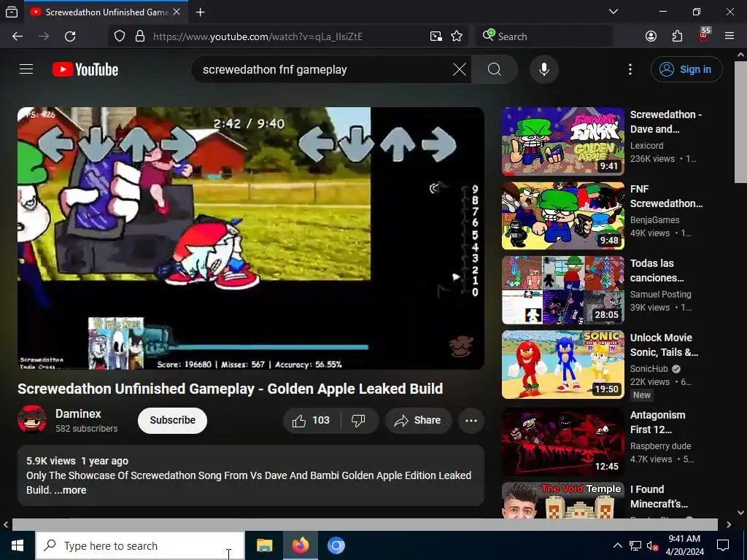Image resolution: width=747 pixels, height=560 pixels.
Task: Click Raspberry dude channel name
Action: 660,446
